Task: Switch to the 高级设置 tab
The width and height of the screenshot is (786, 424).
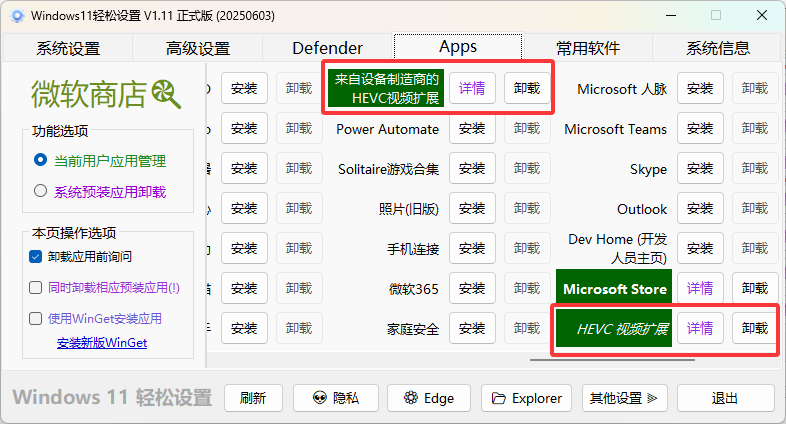Action: (198, 48)
